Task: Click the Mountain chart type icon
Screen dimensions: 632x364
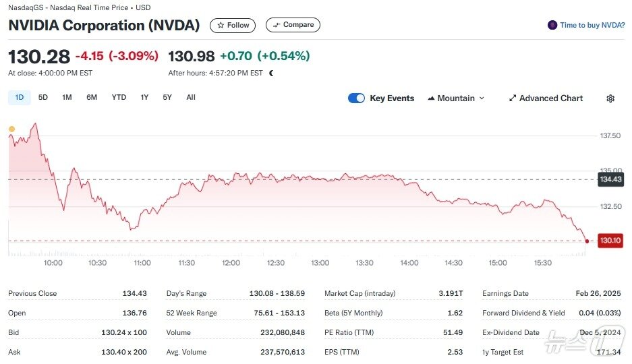Action: pyautogui.click(x=431, y=98)
